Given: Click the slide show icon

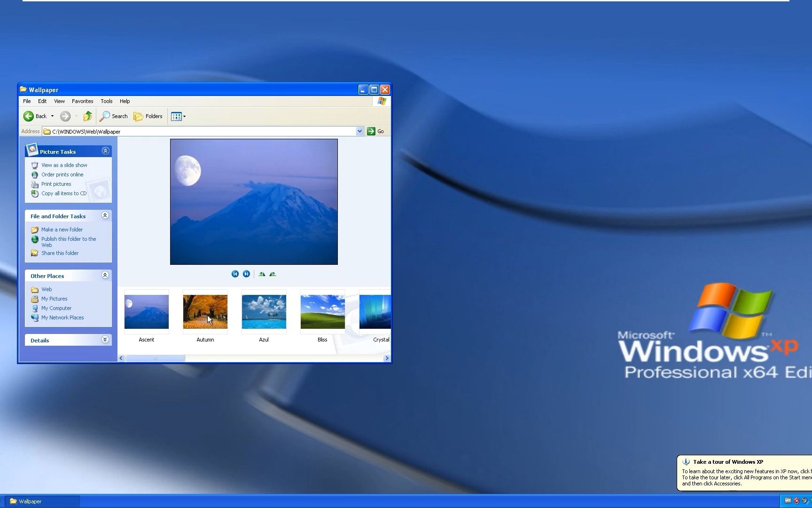Looking at the screenshot, I should pos(34,165).
